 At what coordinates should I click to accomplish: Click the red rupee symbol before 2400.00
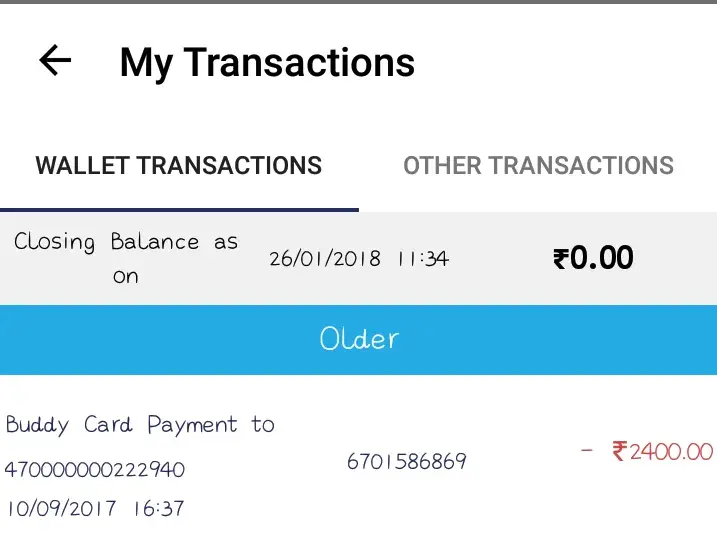point(620,452)
